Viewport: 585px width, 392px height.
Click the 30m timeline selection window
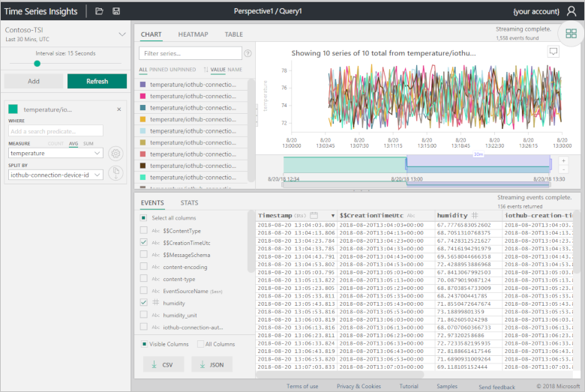pyautogui.click(x=478, y=163)
